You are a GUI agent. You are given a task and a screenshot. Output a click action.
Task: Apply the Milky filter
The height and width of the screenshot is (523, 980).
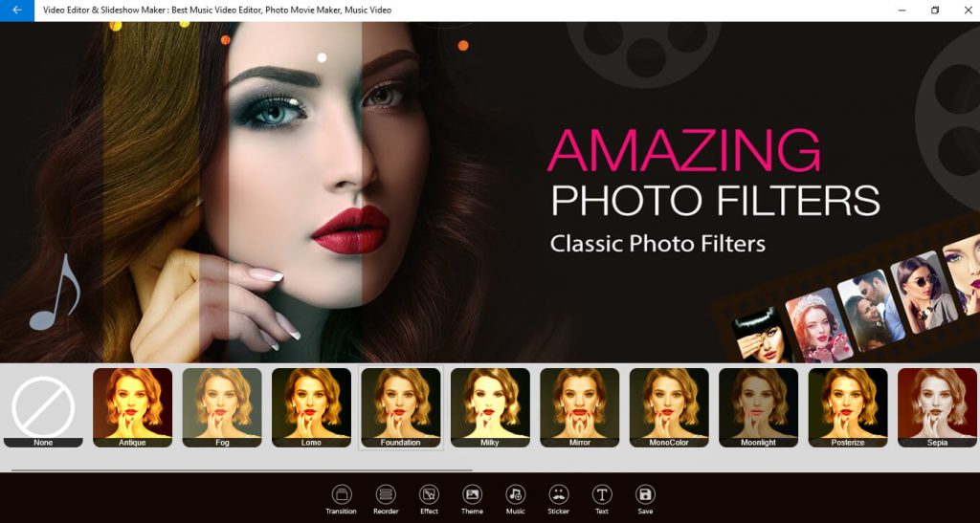coord(490,407)
